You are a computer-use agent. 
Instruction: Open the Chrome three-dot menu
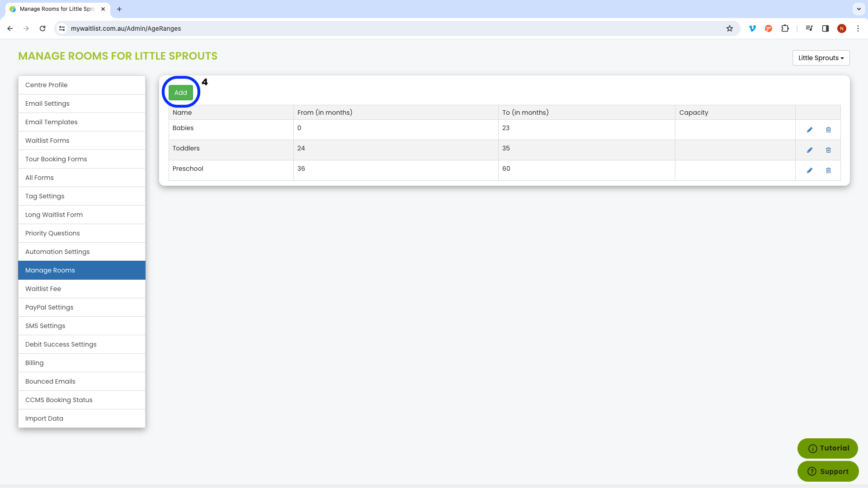click(x=858, y=28)
